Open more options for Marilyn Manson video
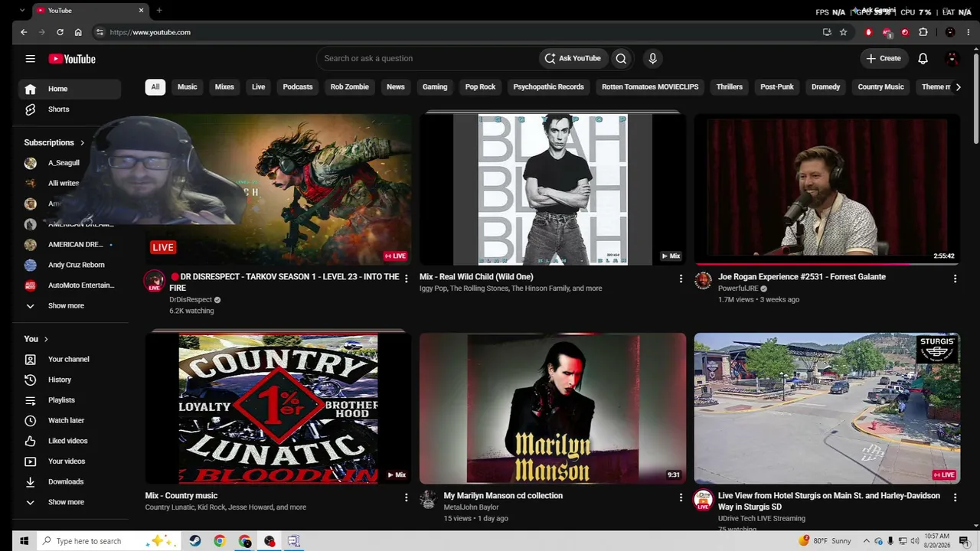This screenshot has width=980, height=551. [x=681, y=497]
